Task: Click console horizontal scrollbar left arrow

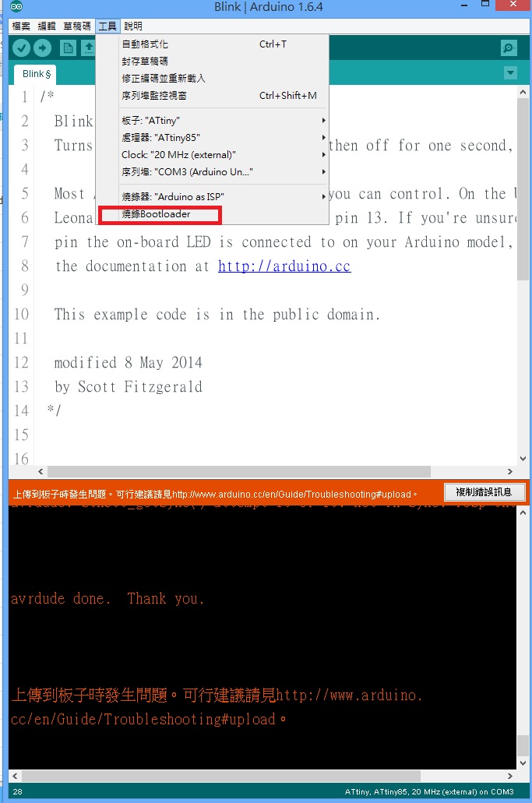Action: (x=15, y=776)
